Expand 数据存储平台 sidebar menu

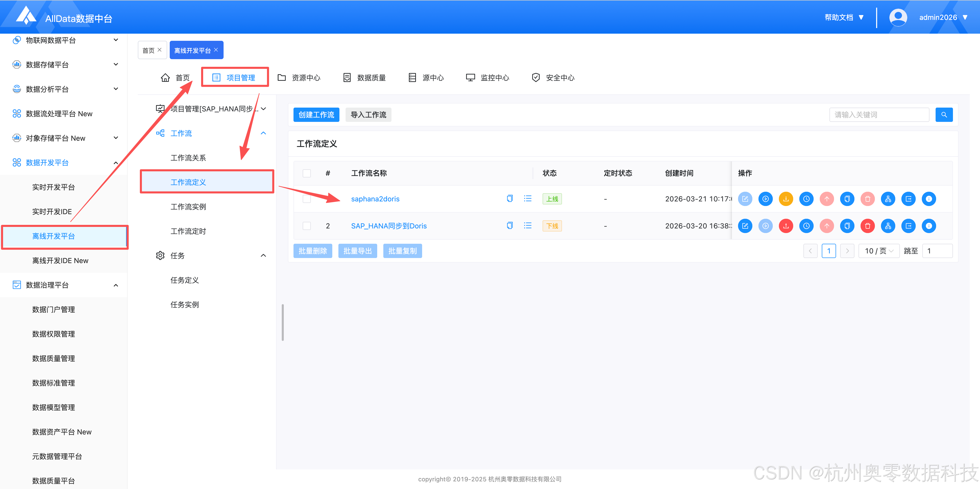(116, 64)
